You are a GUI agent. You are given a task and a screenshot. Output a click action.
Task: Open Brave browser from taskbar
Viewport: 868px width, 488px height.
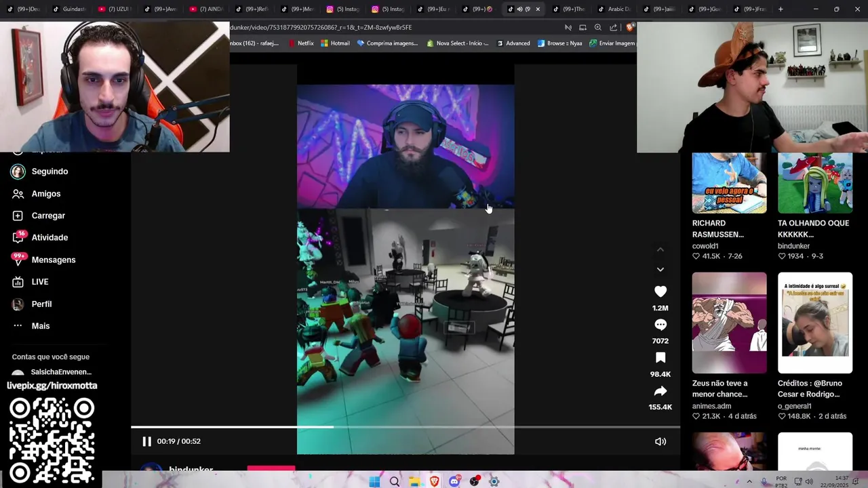point(434,481)
